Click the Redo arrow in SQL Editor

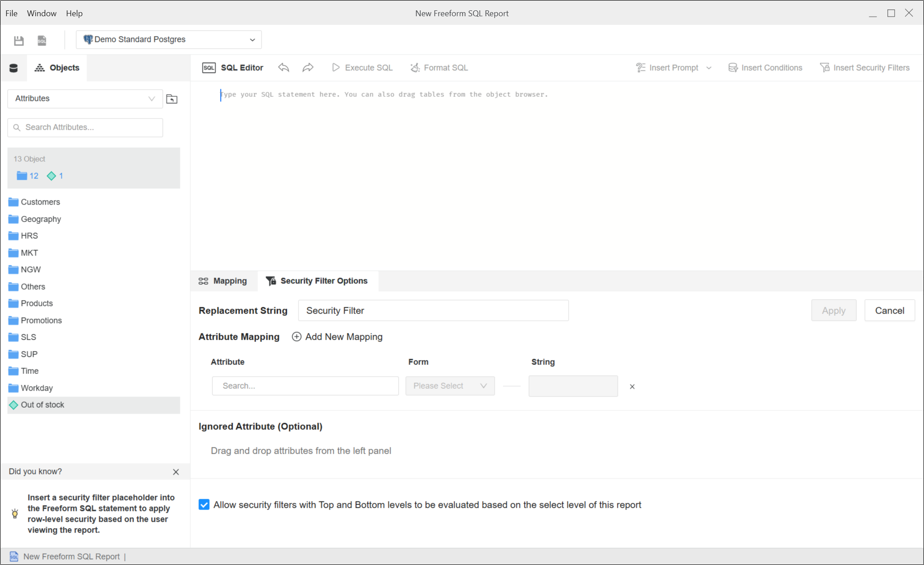click(x=308, y=68)
